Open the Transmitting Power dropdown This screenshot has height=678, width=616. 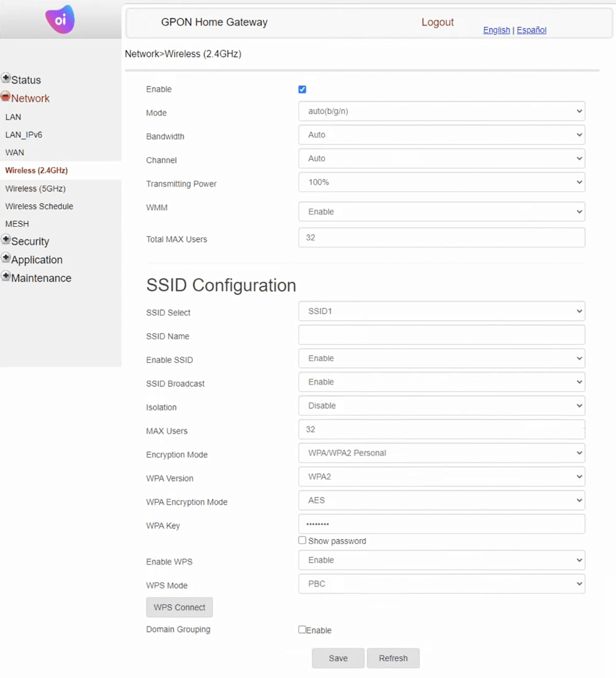pyautogui.click(x=441, y=182)
